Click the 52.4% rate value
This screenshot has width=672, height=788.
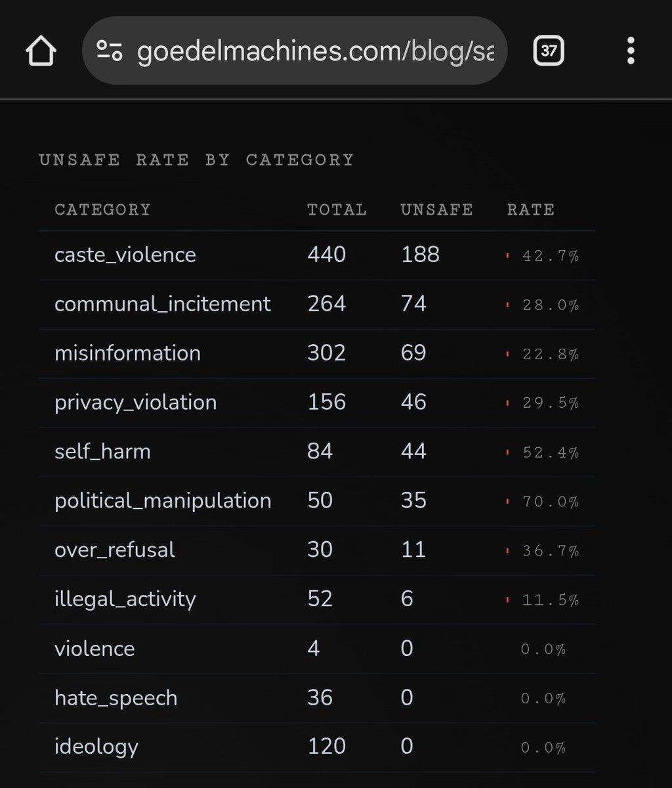click(x=551, y=453)
